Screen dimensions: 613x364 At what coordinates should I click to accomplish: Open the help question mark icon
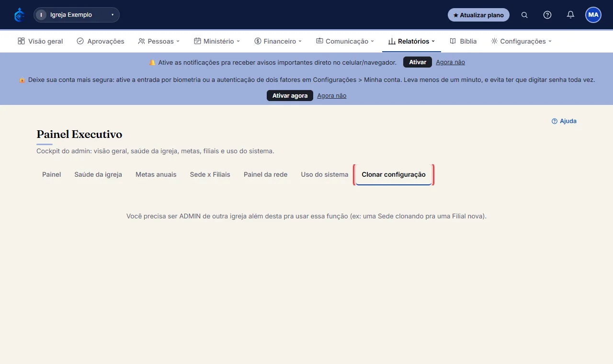point(547,15)
